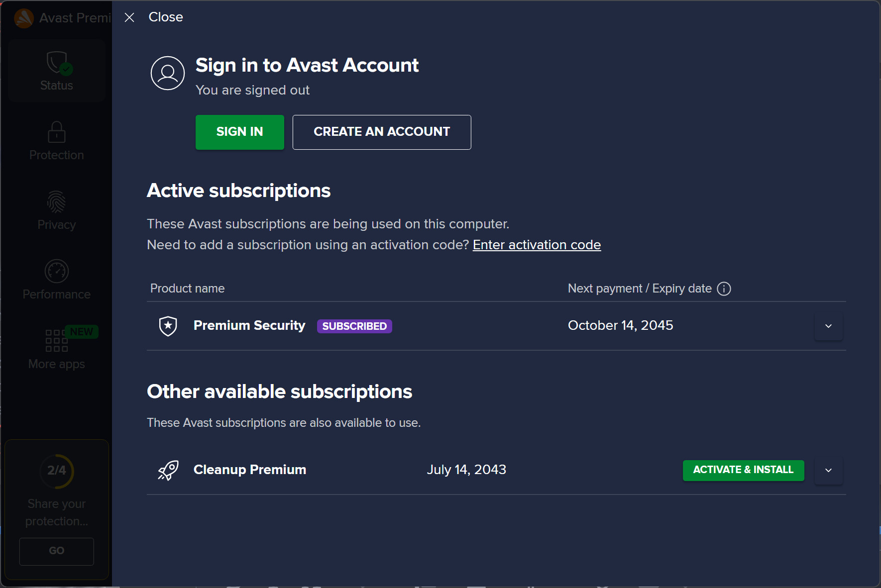Open More apps in sidebar
The width and height of the screenshot is (881, 588).
pyautogui.click(x=57, y=350)
